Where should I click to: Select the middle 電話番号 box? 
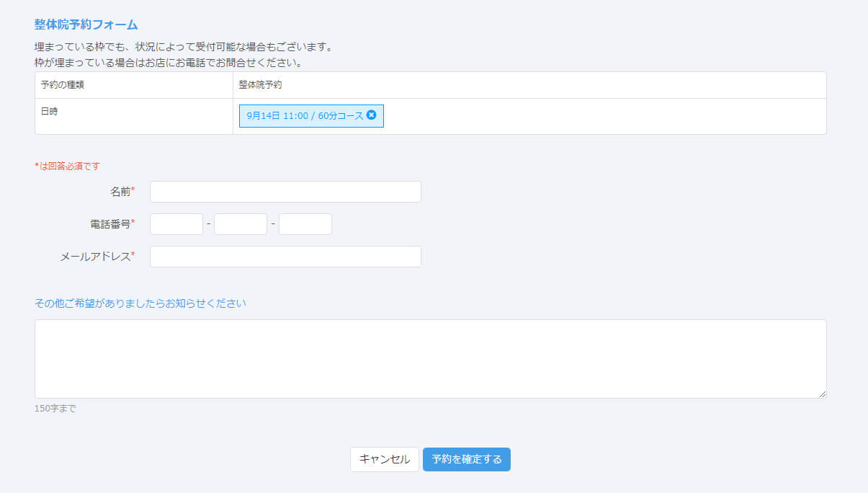pos(241,224)
